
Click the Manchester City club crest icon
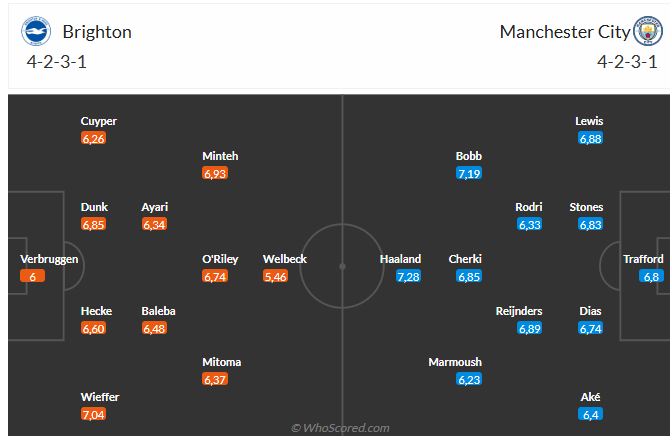648,32
